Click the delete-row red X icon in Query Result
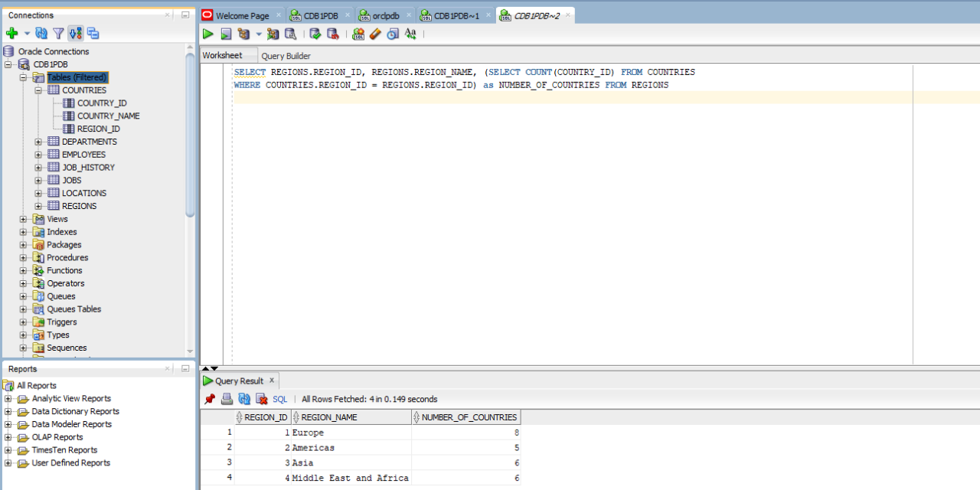Viewport: 980px width, 490px height. pyautogui.click(x=262, y=399)
